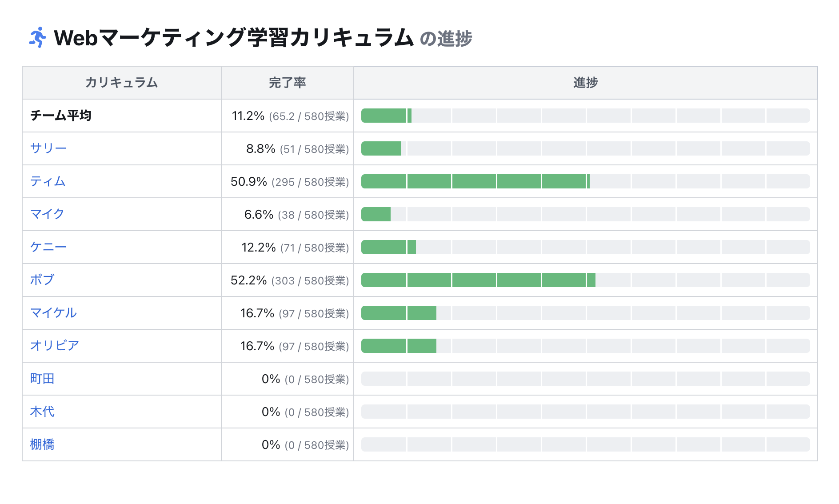Open ティム's curriculum progress link

48,181
